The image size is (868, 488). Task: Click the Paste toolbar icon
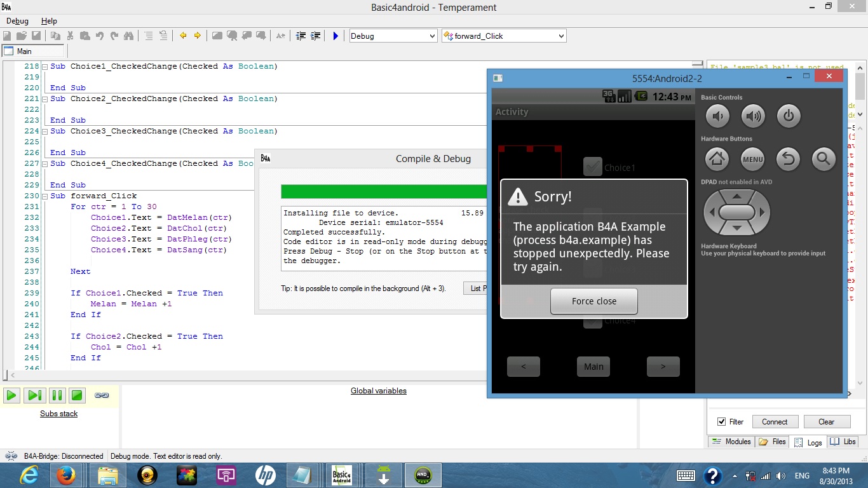[85, 36]
